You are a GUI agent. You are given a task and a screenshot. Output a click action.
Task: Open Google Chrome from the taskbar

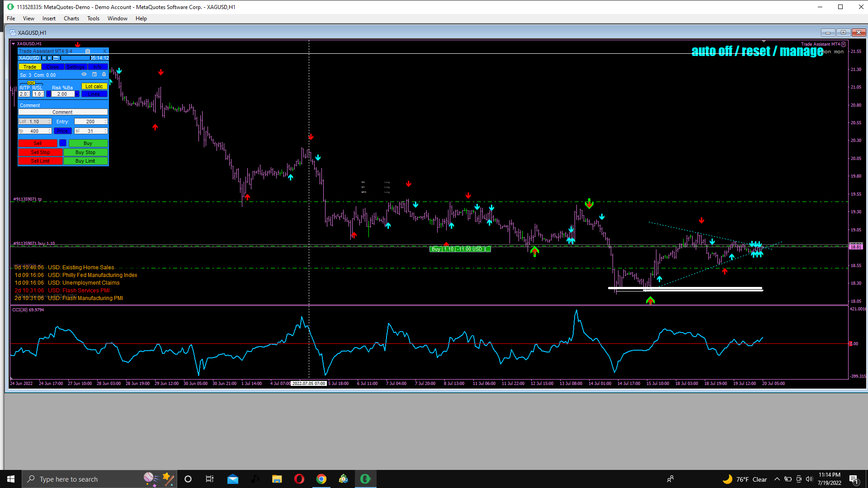(x=321, y=479)
